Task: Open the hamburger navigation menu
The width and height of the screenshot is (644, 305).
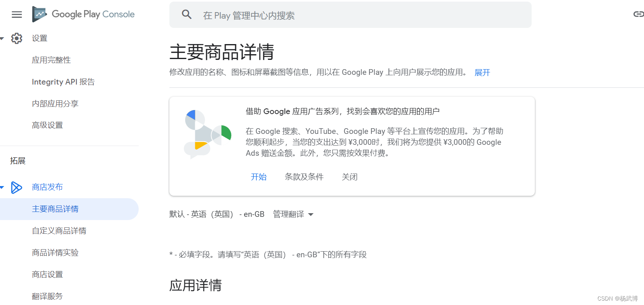Action: coord(17,15)
